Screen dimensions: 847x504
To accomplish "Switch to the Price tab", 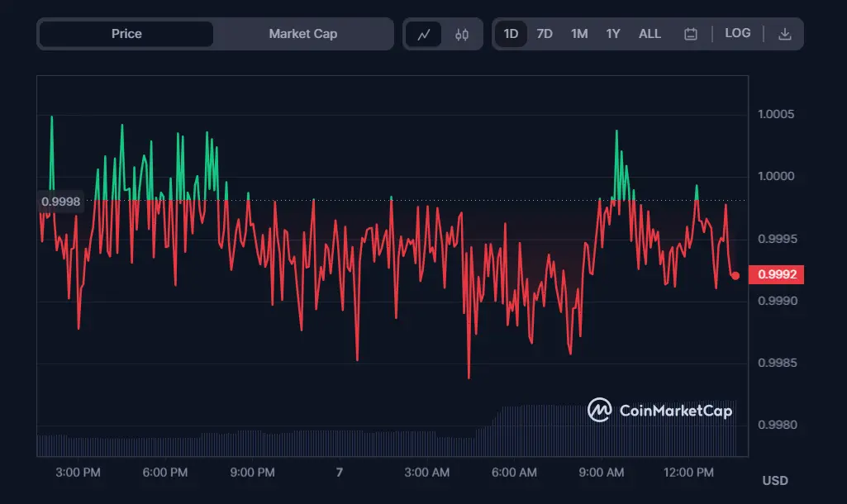I will pos(126,34).
